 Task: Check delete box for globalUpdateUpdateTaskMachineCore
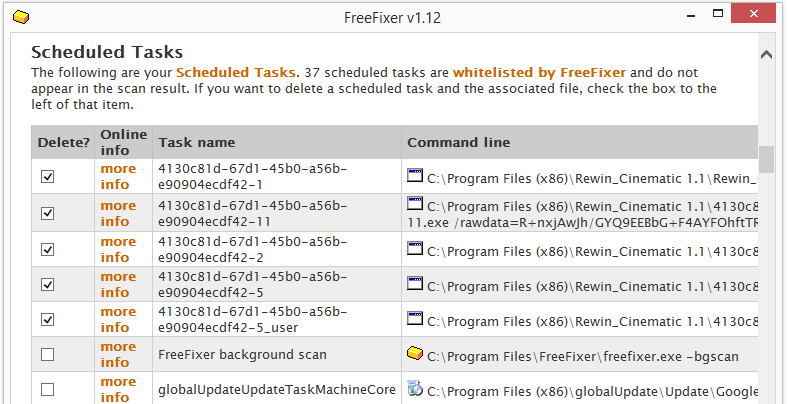click(x=47, y=389)
